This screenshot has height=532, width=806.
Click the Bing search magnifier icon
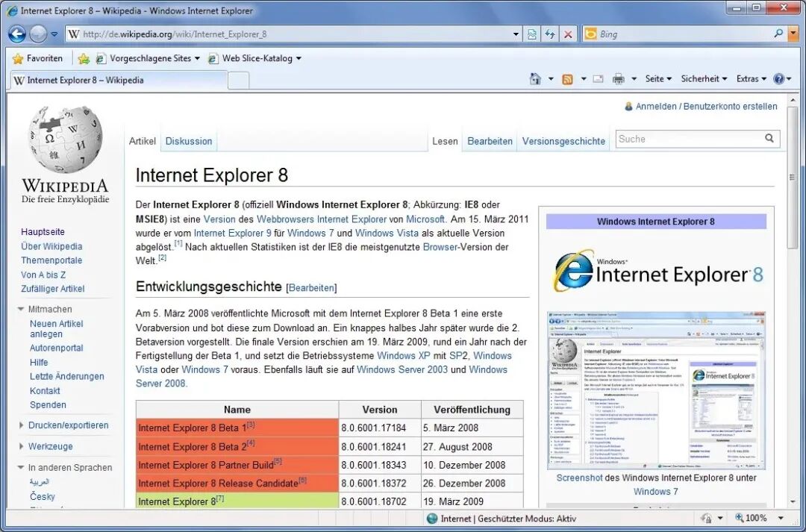pyautogui.click(x=778, y=34)
